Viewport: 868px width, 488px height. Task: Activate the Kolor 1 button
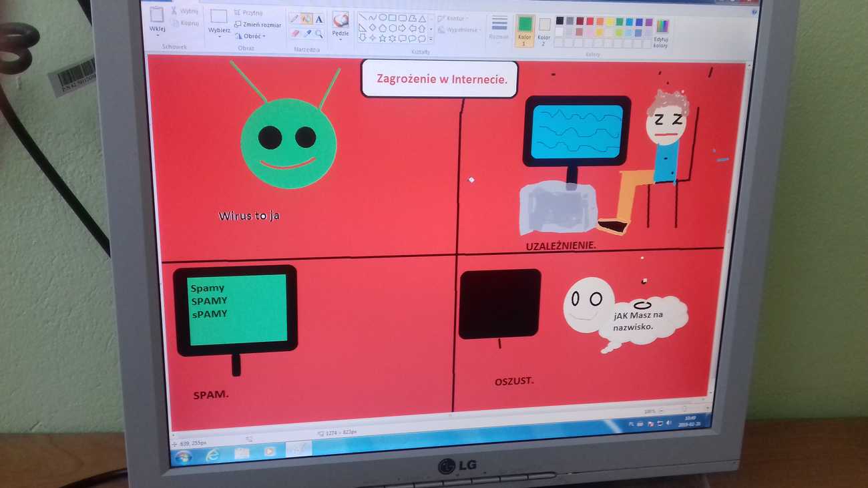[x=525, y=31]
